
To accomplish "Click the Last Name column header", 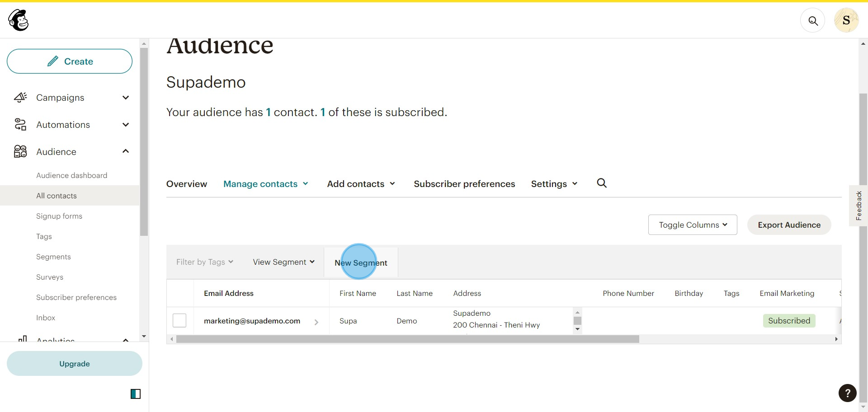I will tap(415, 293).
